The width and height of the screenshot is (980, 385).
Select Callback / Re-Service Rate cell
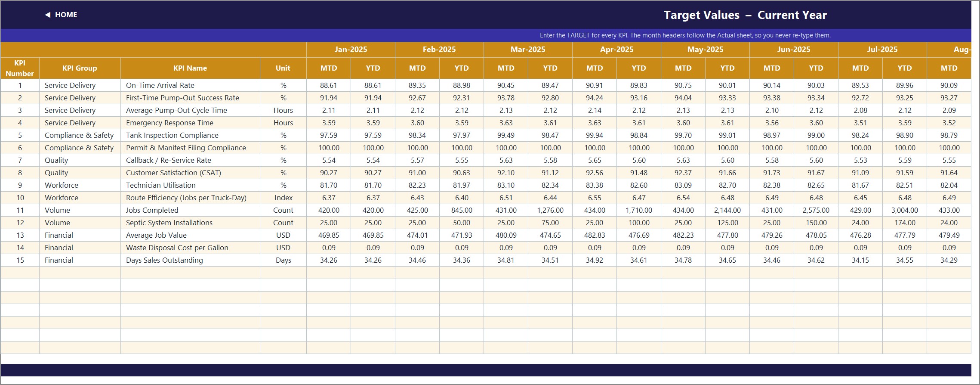[190, 160]
